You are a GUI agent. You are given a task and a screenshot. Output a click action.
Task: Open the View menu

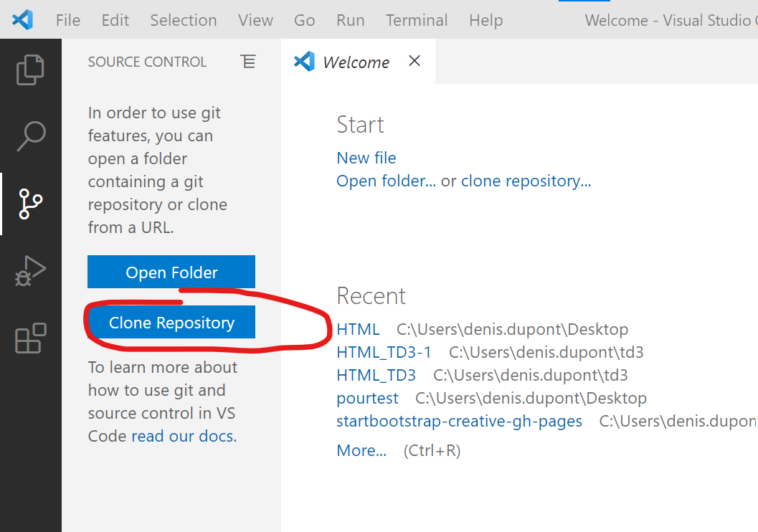(255, 20)
